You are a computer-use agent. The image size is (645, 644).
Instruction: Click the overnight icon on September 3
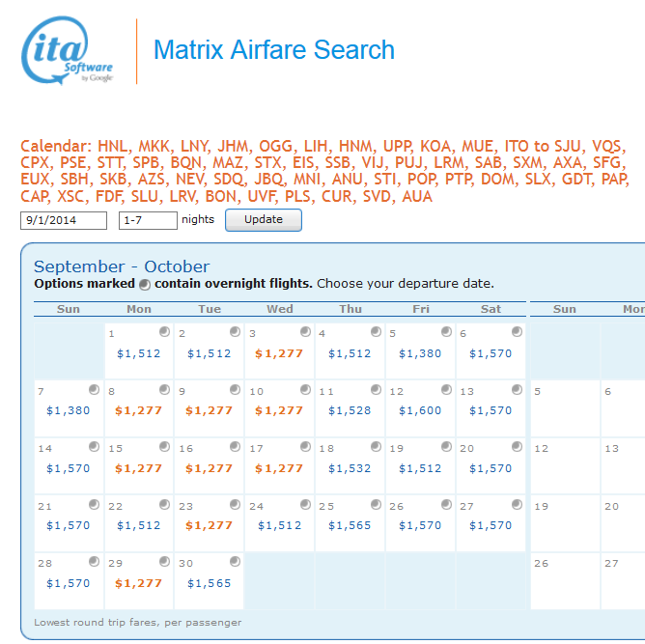tap(305, 332)
